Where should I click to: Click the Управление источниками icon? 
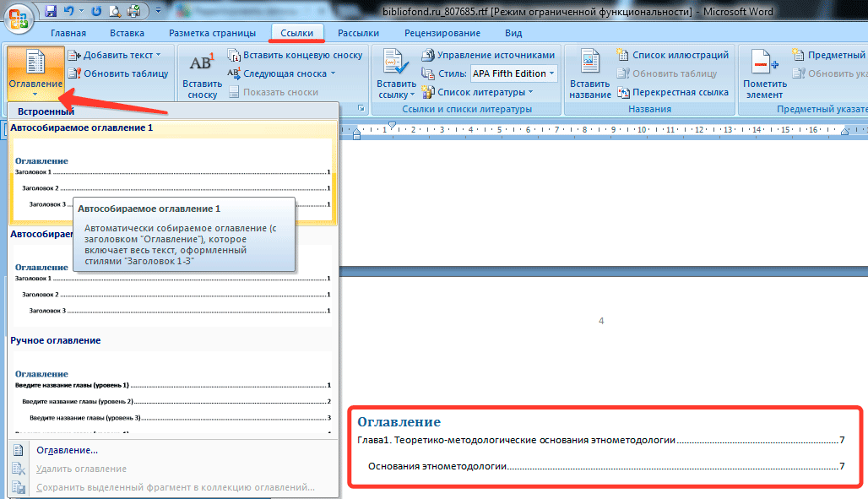428,55
